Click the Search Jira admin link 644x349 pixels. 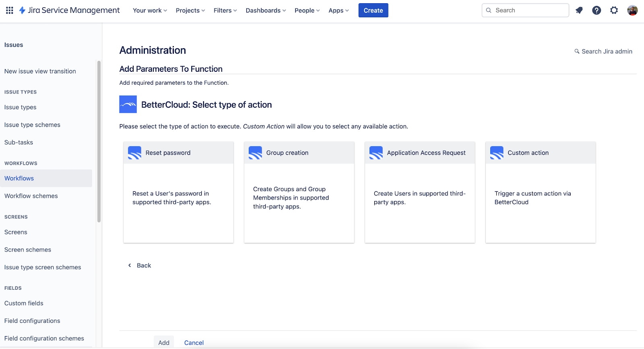coord(607,51)
